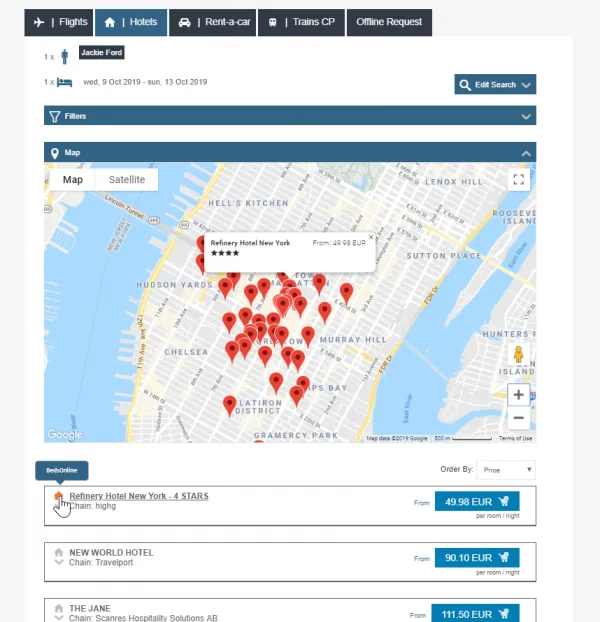Open the Trains CP tab
This screenshot has height=622, width=600.
point(301,22)
